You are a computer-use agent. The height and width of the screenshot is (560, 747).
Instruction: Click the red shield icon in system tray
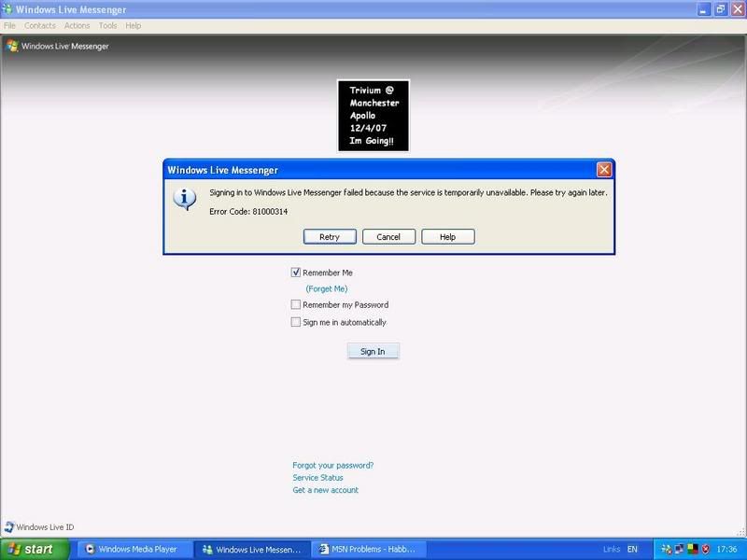(x=704, y=549)
